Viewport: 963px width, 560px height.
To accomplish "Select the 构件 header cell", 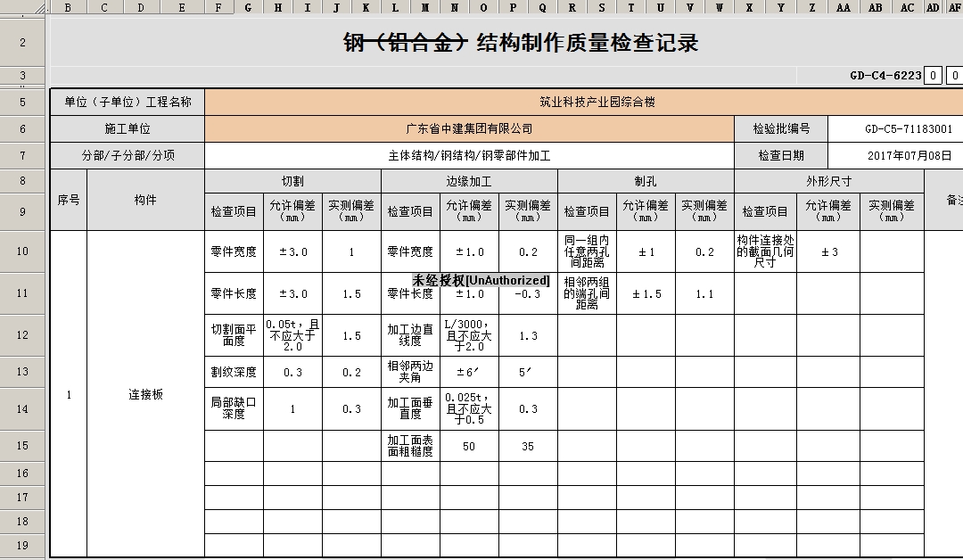I will click(x=145, y=200).
